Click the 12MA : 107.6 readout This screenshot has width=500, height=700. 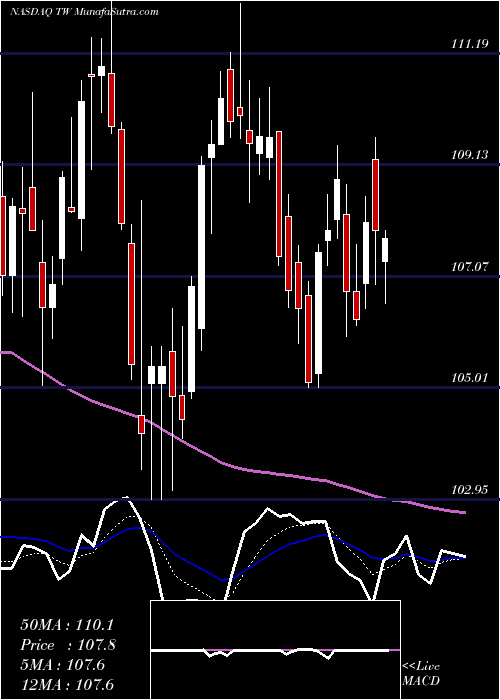[x=67, y=684]
